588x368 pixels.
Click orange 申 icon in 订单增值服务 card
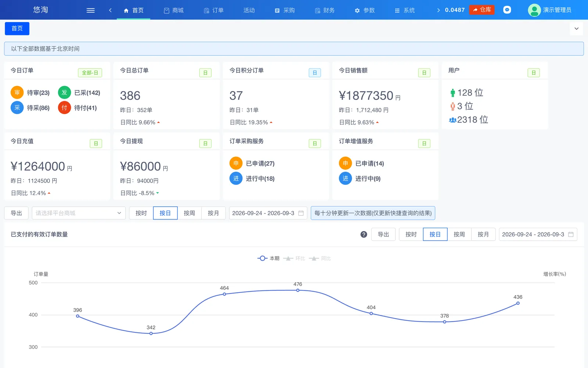click(x=345, y=163)
